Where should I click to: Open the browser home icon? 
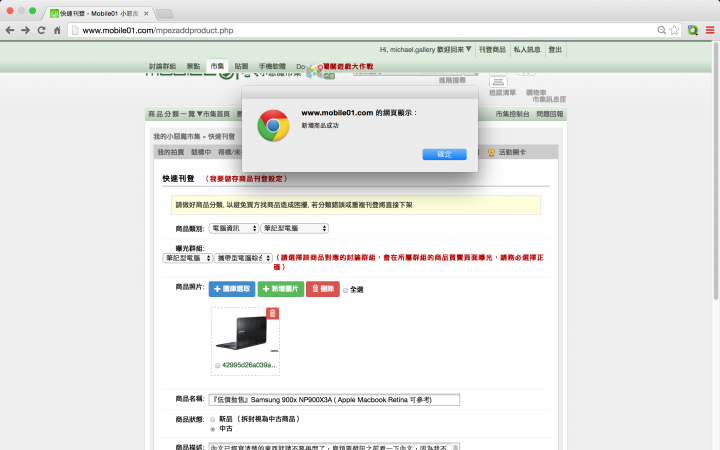[57, 30]
